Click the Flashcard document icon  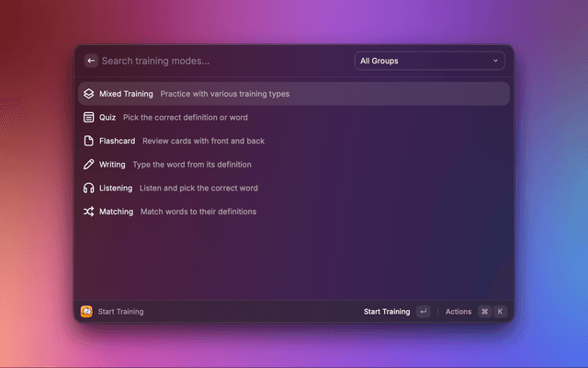point(88,141)
